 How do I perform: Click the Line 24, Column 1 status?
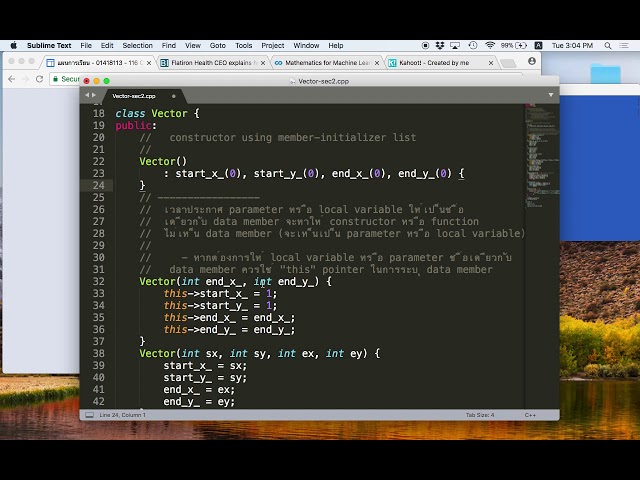point(122,415)
